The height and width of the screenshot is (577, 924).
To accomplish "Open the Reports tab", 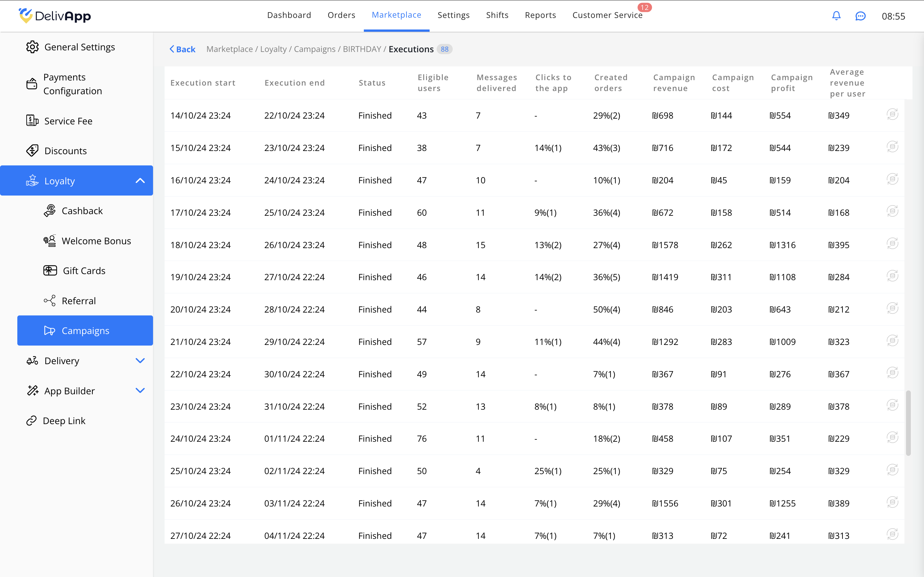I will (x=540, y=15).
